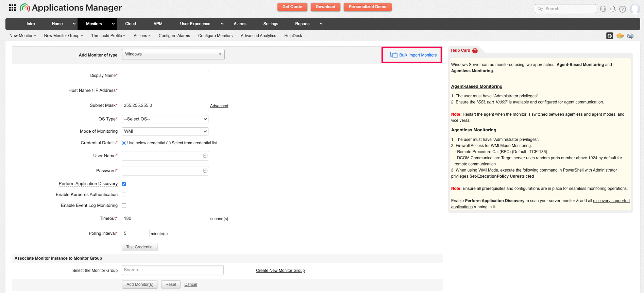
Task: Open the user profile avatar
Action: [634, 9]
